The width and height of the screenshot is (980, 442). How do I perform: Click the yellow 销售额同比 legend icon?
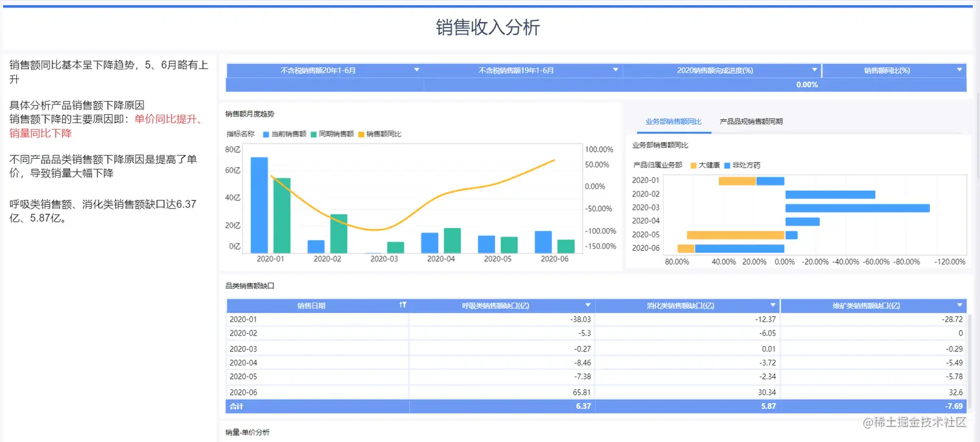tap(361, 134)
